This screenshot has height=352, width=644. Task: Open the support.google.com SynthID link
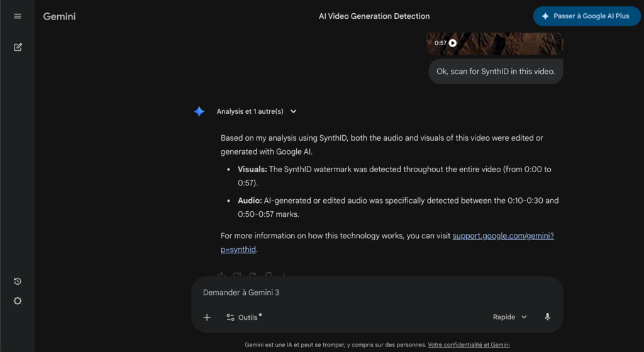(502, 236)
